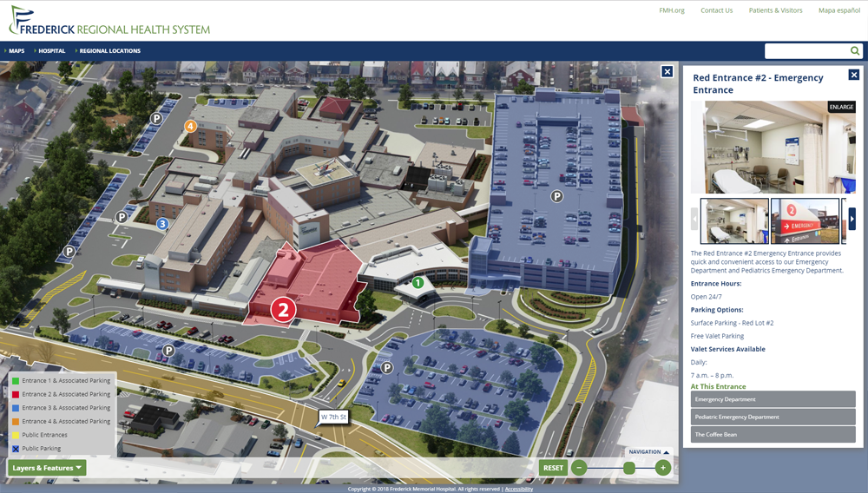
Task: Click the Frederick Regional Health System logo
Action: click(x=109, y=21)
